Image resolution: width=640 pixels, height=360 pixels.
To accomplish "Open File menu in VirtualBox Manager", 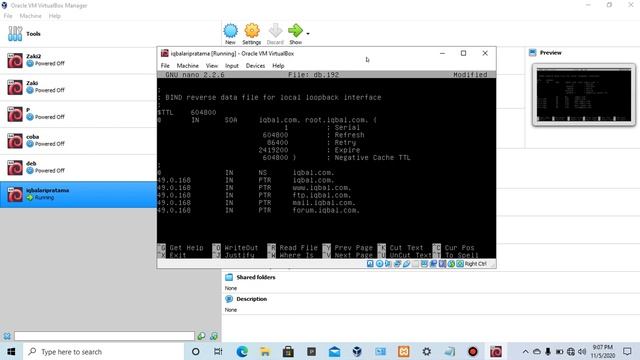I will [8, 16].
